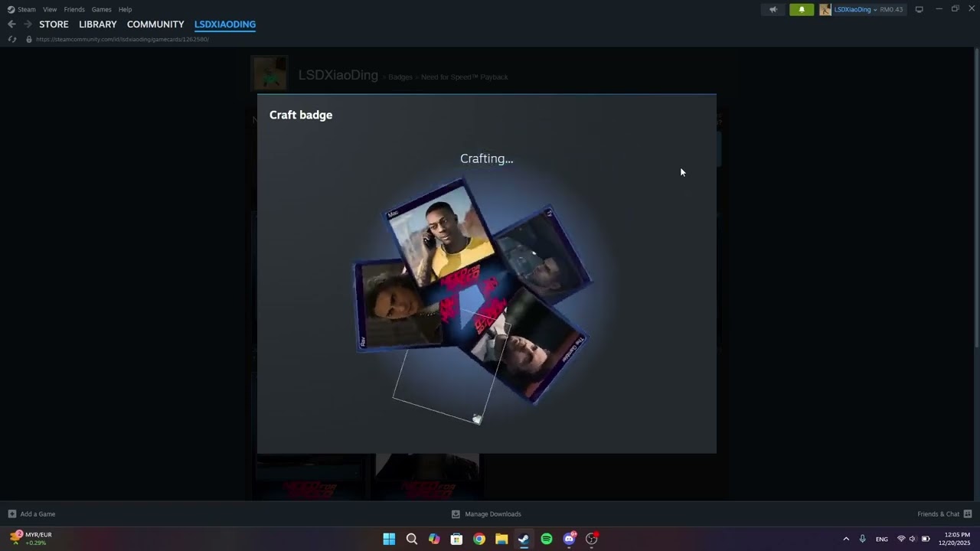Click Add a Game
Viewport: 980px width, 551px height.
pyautogui.click(x=31, y=514)
